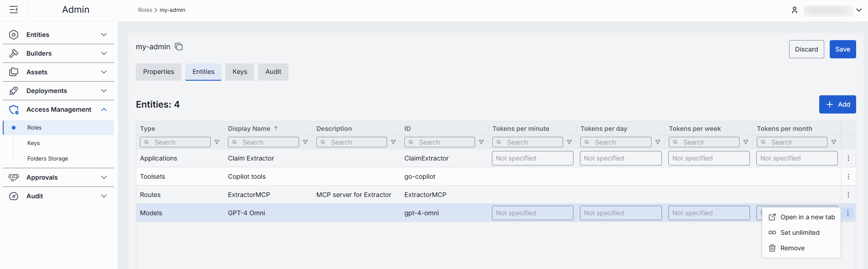Viewport: 868px width, 269px height.
Task: Open the filter for the Description column
Action: point(393,142)
